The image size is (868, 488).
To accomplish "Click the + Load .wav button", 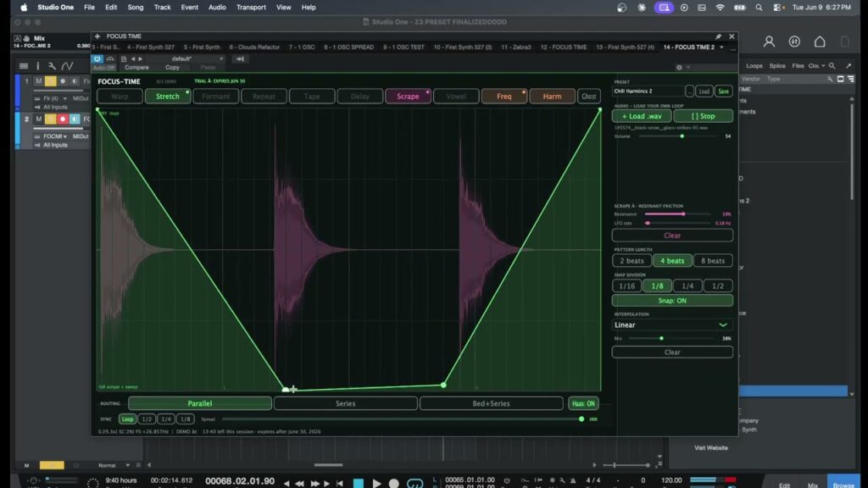I will (x=642, y=116).
